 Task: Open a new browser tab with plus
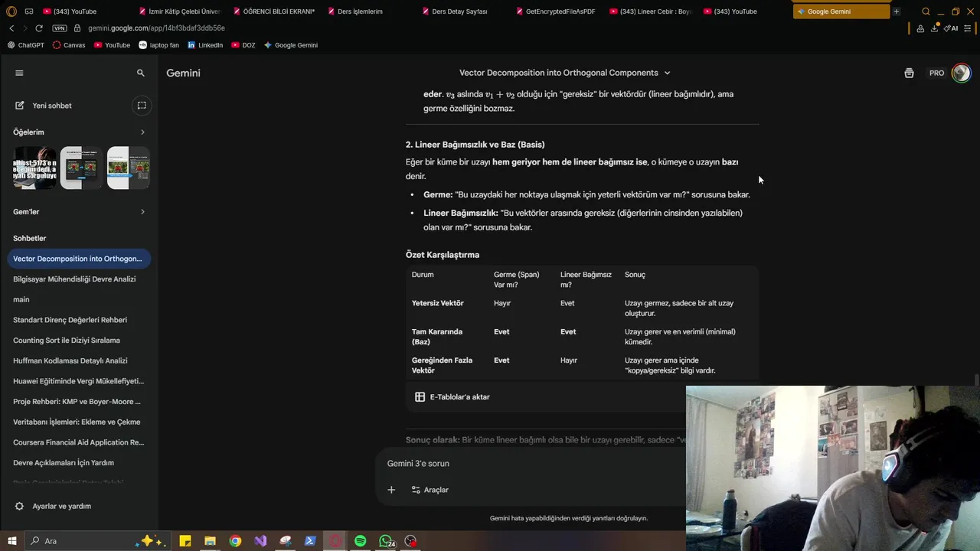tap(896, 11)
